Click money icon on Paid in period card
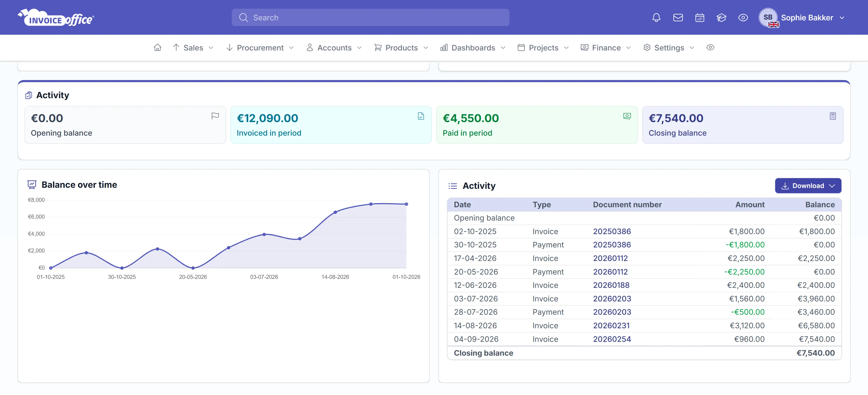Viewport: 868px width, 395px height. click(x=627, y=116)
